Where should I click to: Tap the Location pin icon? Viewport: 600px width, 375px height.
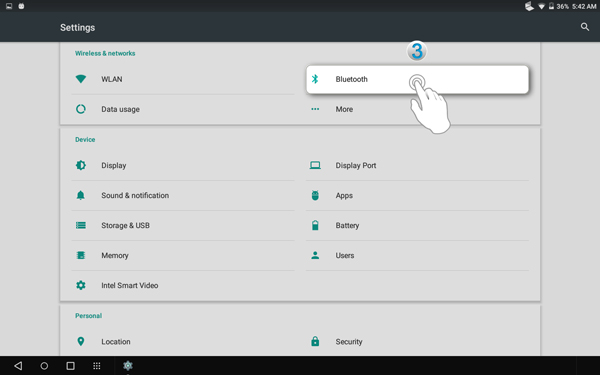[81, 341]
